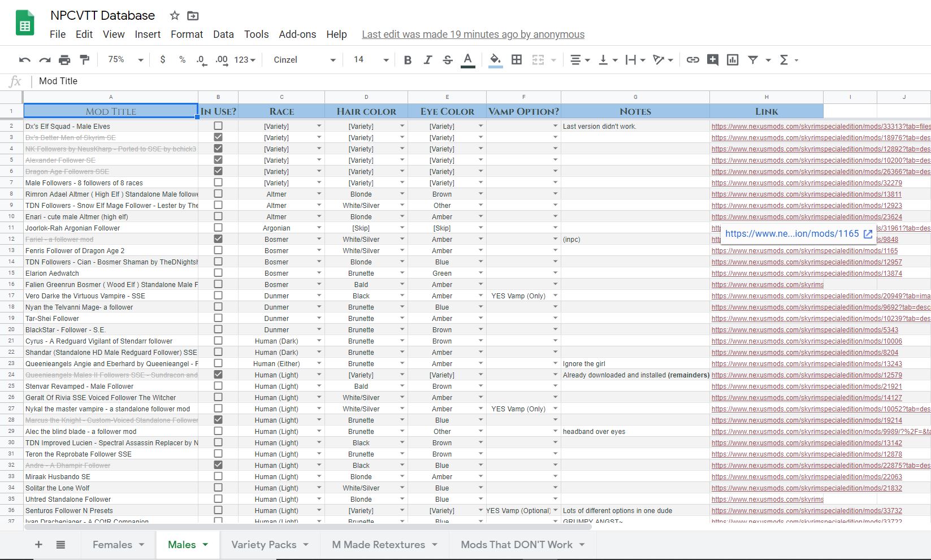
Task: Uncheck In Use box for Alexander Follower SE
Action: coord(218,160)
